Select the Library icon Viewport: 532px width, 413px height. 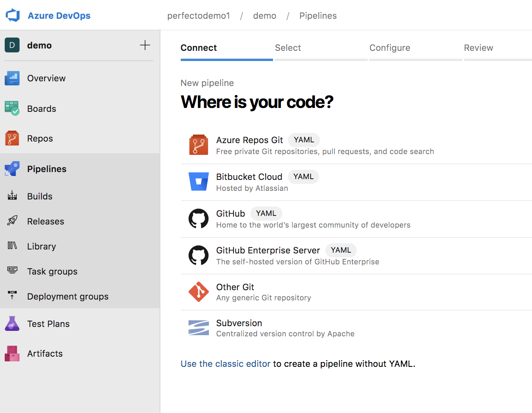[x=12, y=246]
